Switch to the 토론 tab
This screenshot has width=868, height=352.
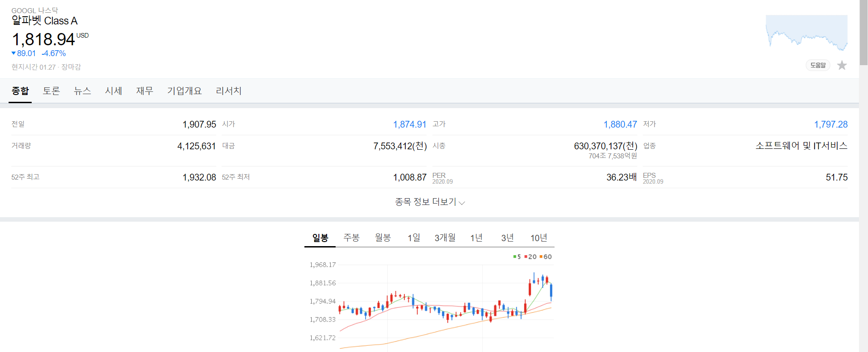51,91
